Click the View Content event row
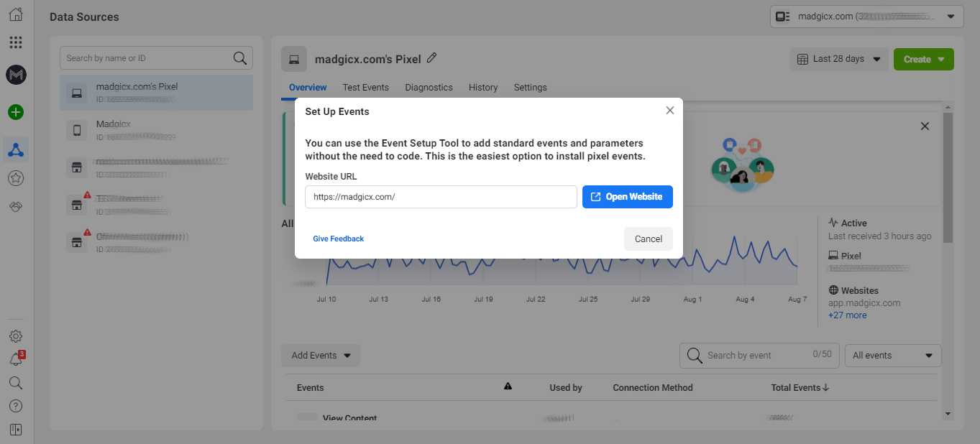 coord(613,416)
